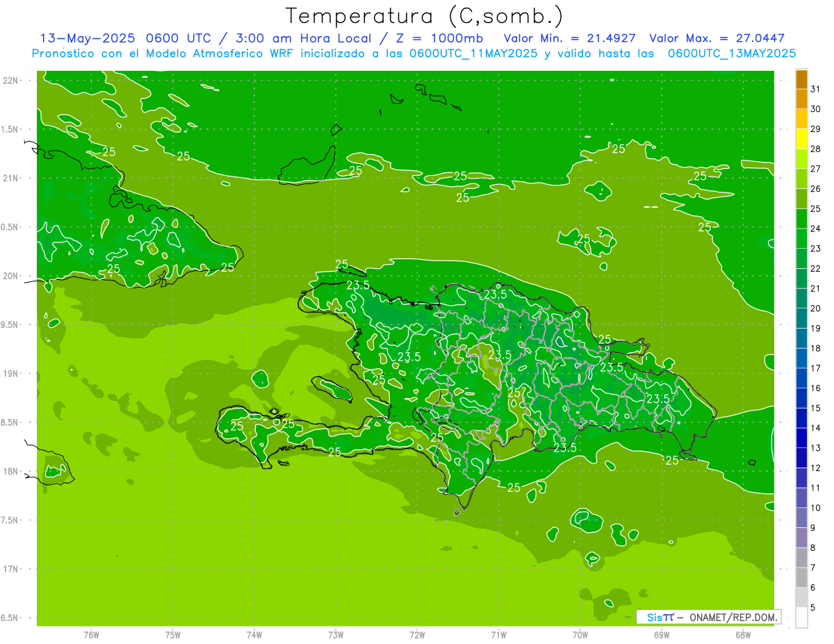Click 'Valor Min. = 21.4927' value
This screenshot has height=644, width=834.
571,38
